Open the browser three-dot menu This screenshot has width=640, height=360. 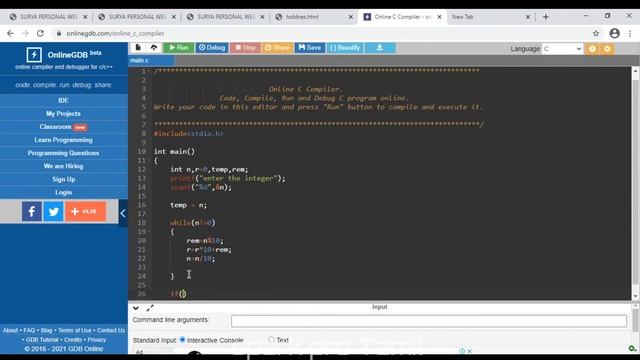630,33
